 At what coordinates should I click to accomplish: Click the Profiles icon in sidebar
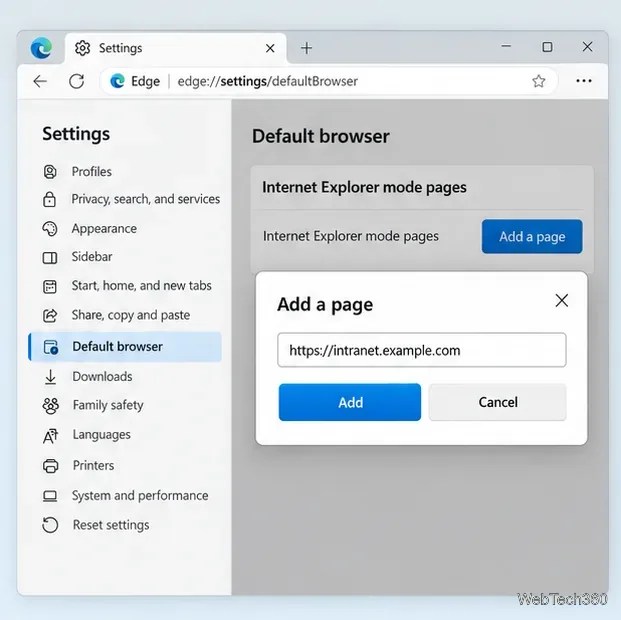50,172
